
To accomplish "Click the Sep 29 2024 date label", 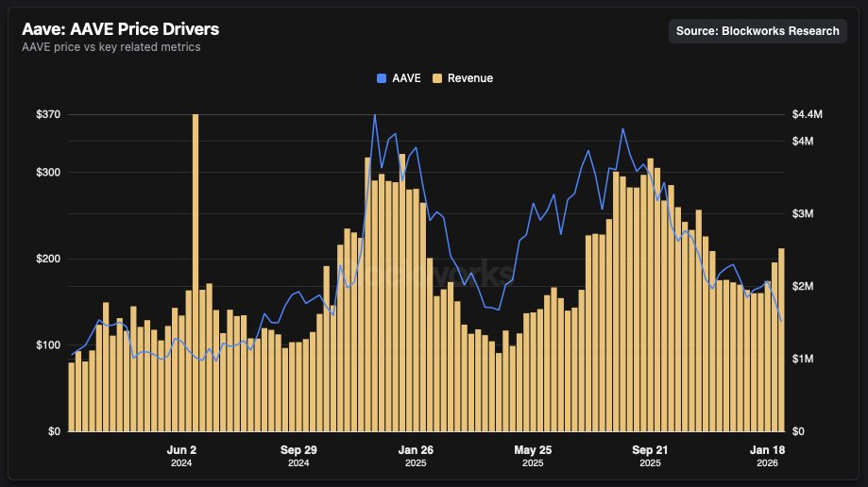I will click(298, 456).
